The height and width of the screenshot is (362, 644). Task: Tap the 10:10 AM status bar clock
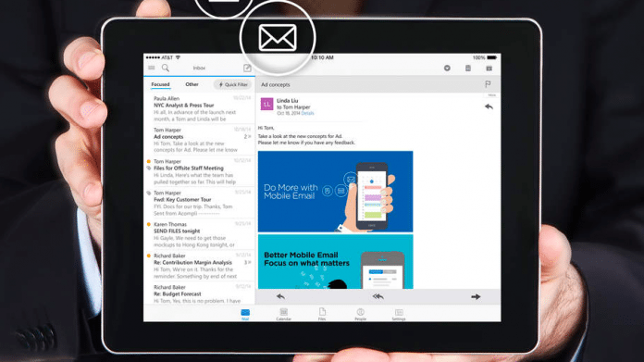322,57
